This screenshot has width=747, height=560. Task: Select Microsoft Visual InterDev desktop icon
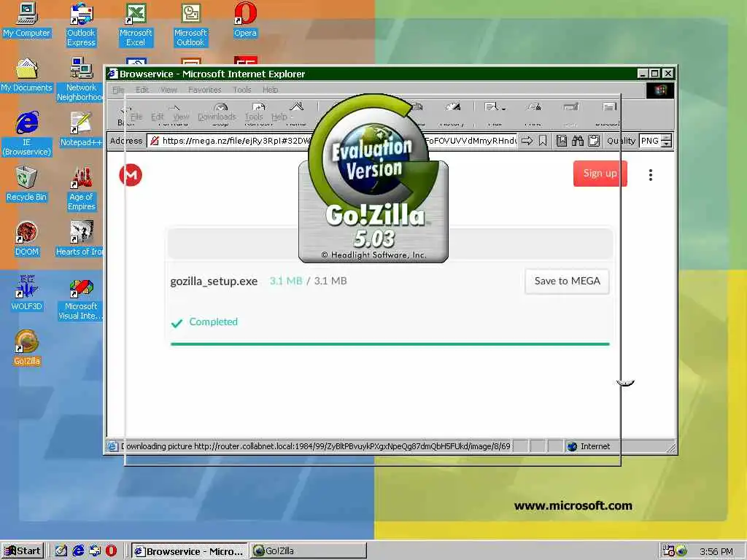81,298
